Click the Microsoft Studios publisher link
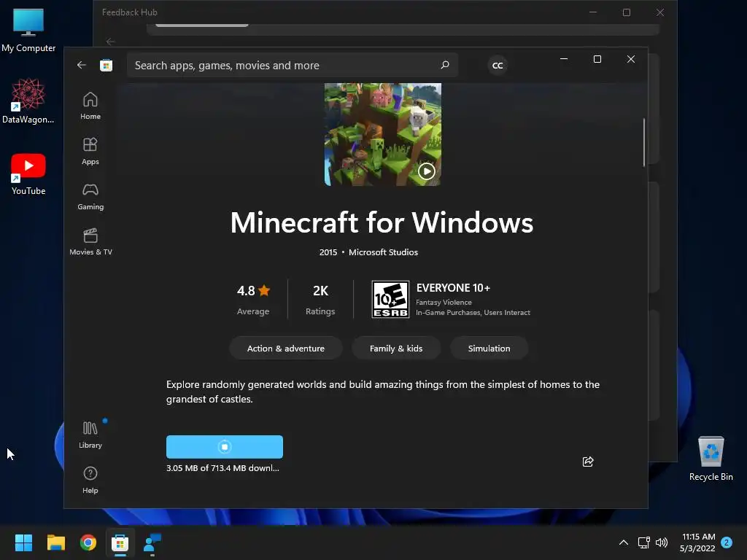Screen dimensions: 747x560 pos(383,252)
